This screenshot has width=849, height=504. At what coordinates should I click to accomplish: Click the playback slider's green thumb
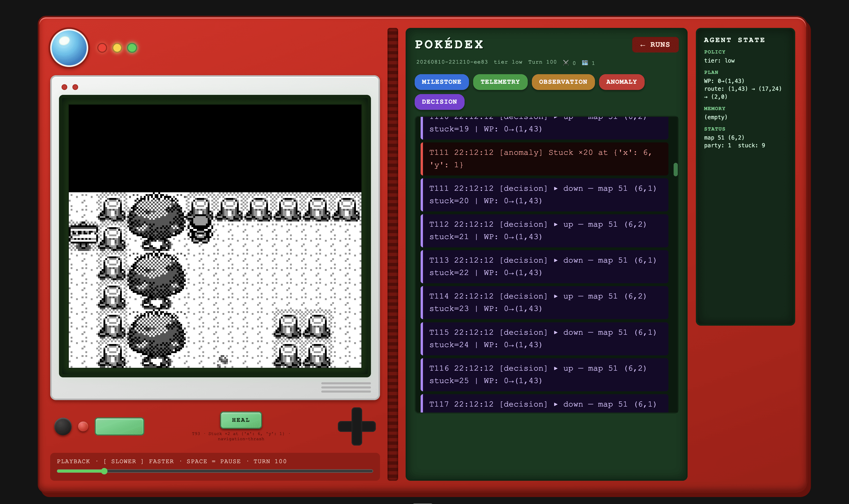click(104, 471)
